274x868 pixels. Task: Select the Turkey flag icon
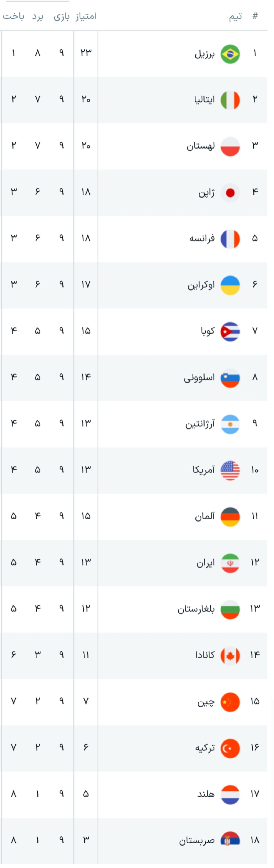[x=230, y=748]
